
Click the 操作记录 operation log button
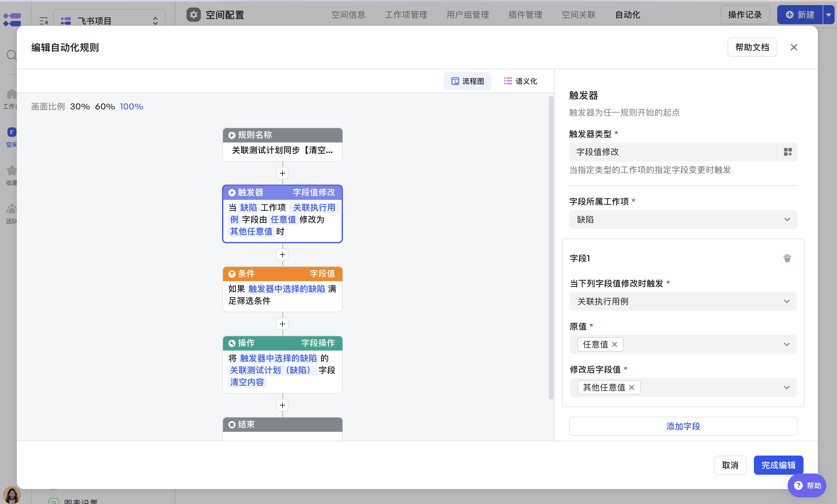[x=745, y=15]
